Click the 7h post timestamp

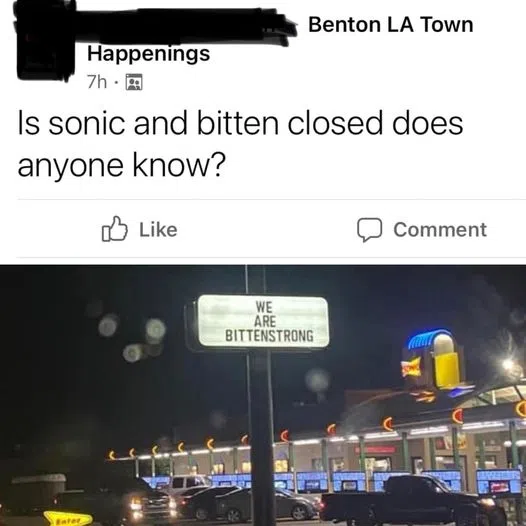click(x=97, y=82)
